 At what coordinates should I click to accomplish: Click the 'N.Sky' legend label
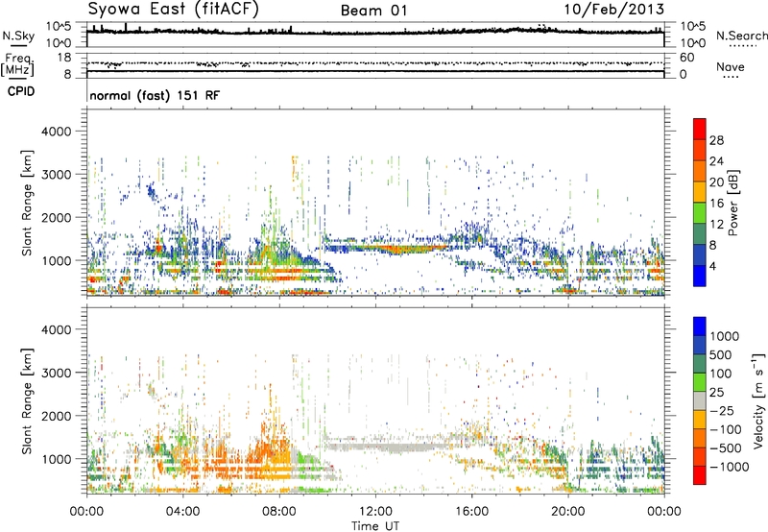coord(18,36)
